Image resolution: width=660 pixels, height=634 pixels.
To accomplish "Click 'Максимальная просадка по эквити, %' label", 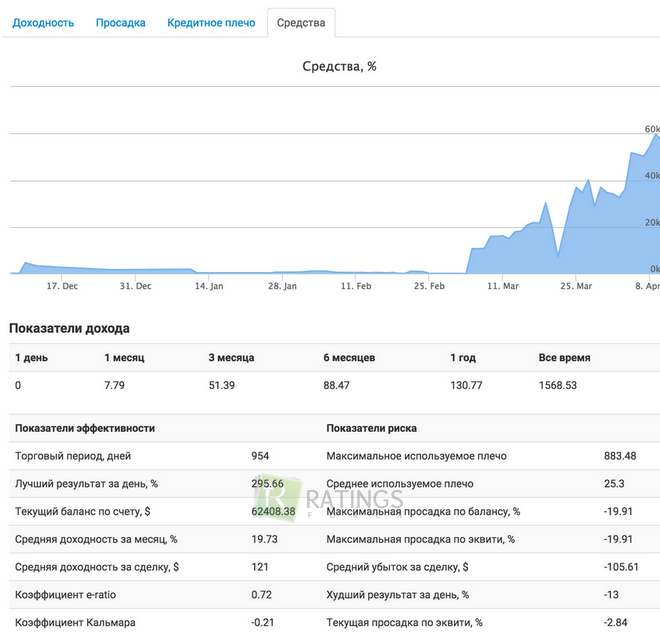I will click(x=420, y=539).
